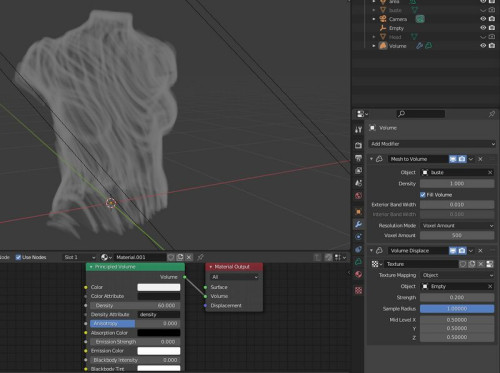
Task: Toggle viewport visibility of Camera
Action: tap(483, 19)
